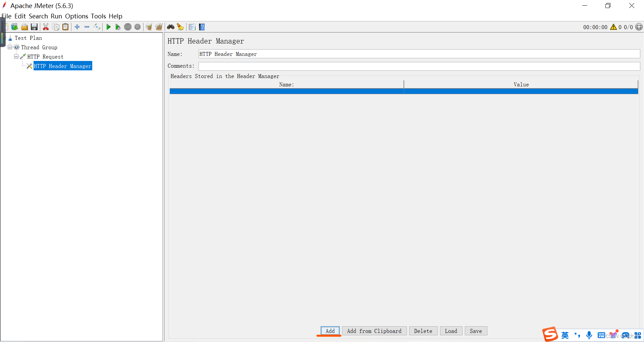Start the test with green play icon

[108, 27]
